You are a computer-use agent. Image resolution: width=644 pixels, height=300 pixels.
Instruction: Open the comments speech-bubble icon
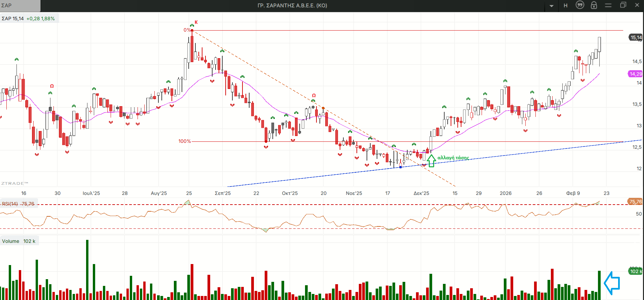coord(580,5)
